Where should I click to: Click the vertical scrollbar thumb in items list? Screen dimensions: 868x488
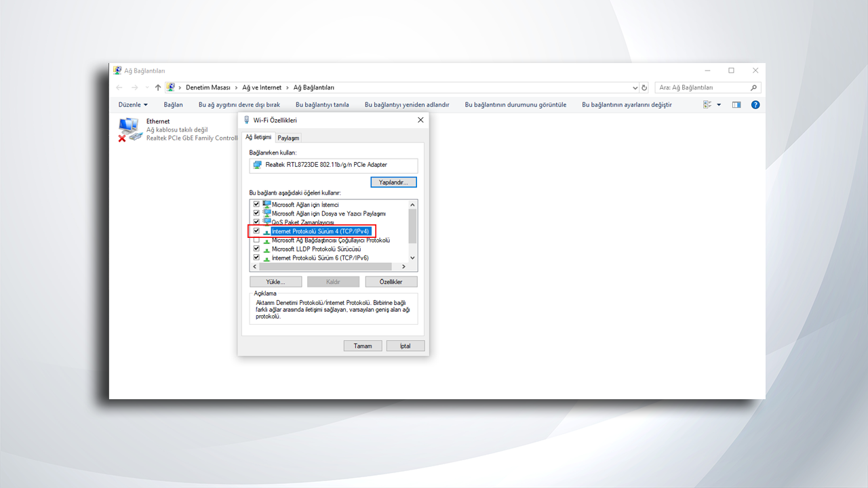pos(412,226)
